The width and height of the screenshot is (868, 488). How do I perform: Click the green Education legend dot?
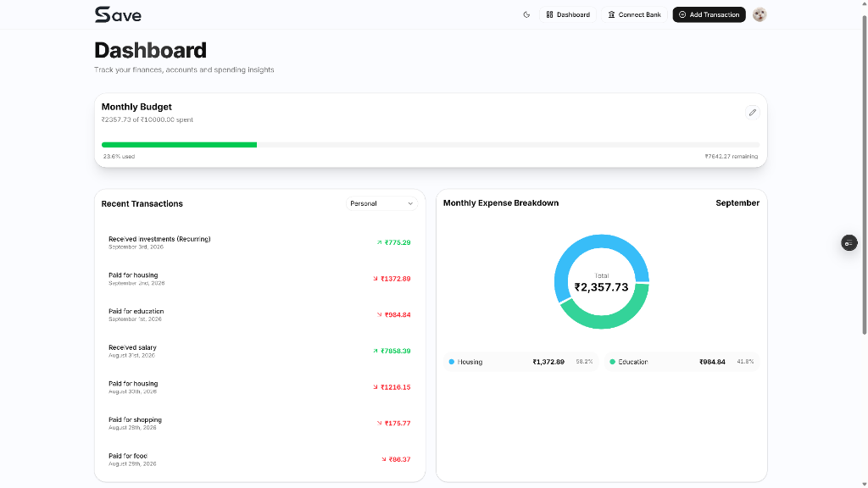point(612,362)
